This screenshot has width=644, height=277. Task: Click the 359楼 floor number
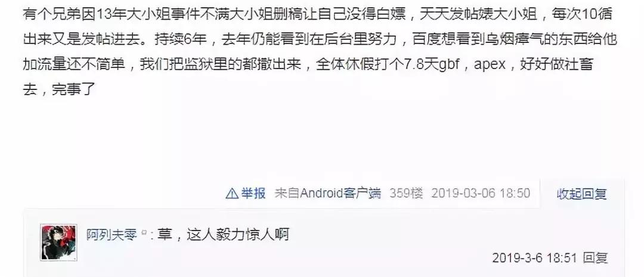(406, 193)
